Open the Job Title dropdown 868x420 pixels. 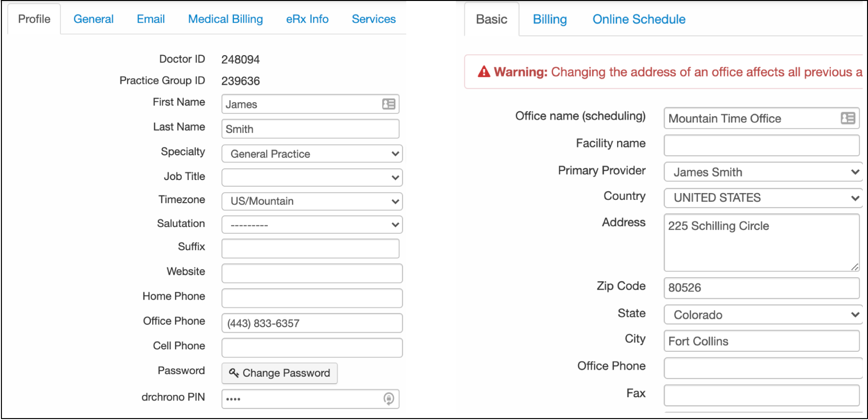tap(312, 177)
